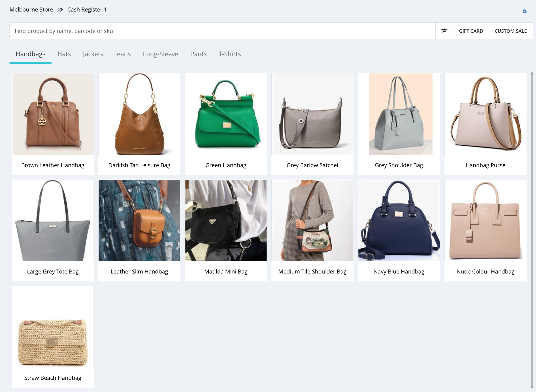Click the 'Large Grey Tote Bag' label

(x=53, y=272)
